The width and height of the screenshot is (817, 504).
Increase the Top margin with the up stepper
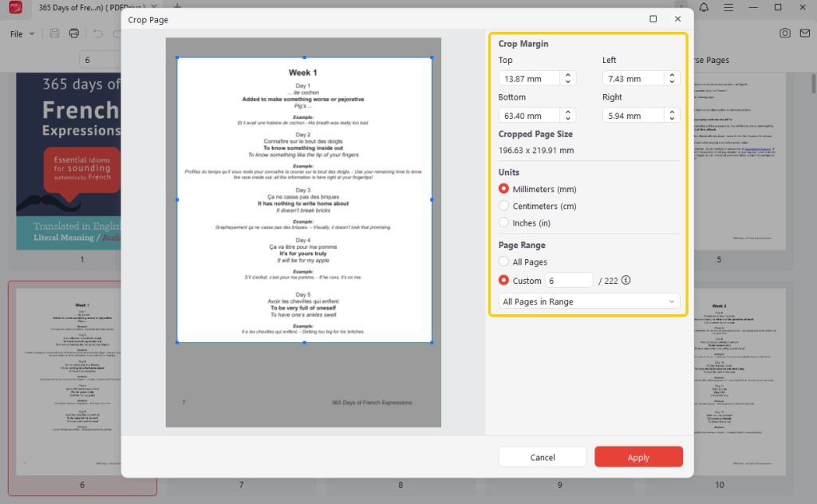567,74
